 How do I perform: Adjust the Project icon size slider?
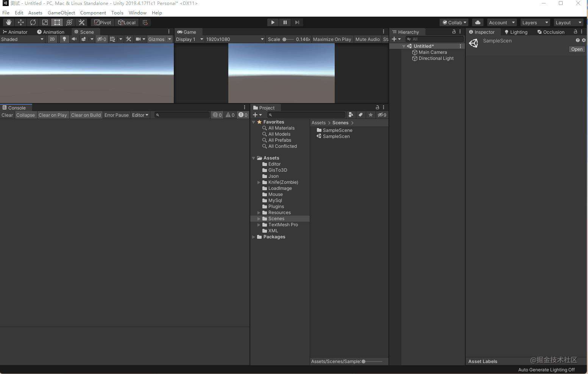[x=372, y=361]
